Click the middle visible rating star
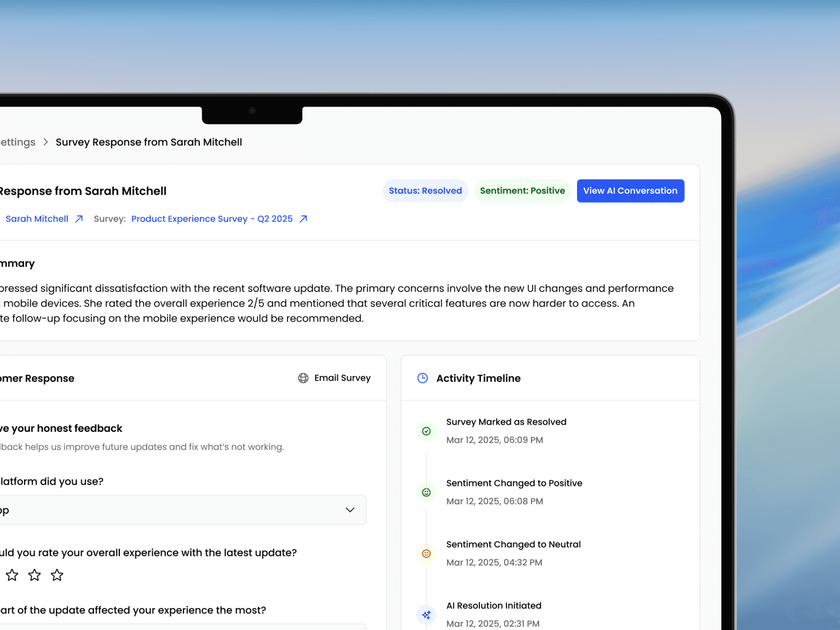Screen dimensions: 840x630 coord(34,575)
